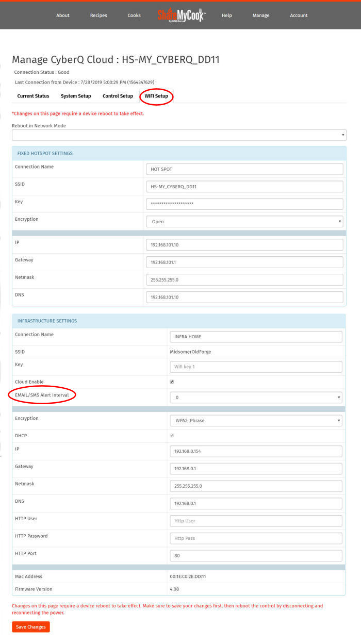This screenshot has height=644, width=361.
Task: Switch to the Current Status tab
Action: tap(33, 96)
